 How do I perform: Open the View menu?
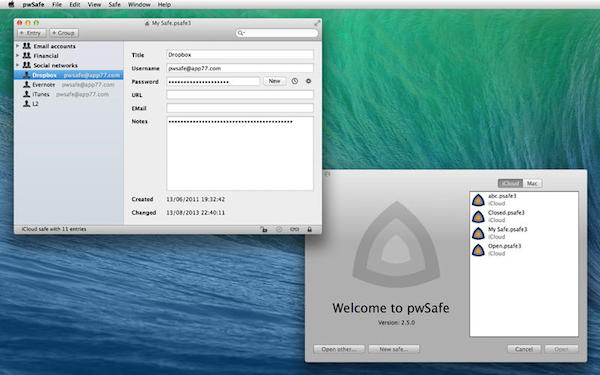pos(94,5)
